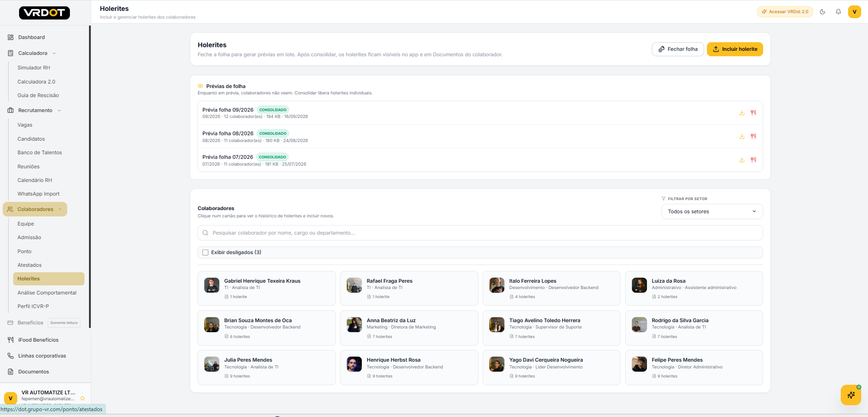Screen dimensions: 868x417
Task: Click the user avatar V in the top bar
Action: click(854, 12)
